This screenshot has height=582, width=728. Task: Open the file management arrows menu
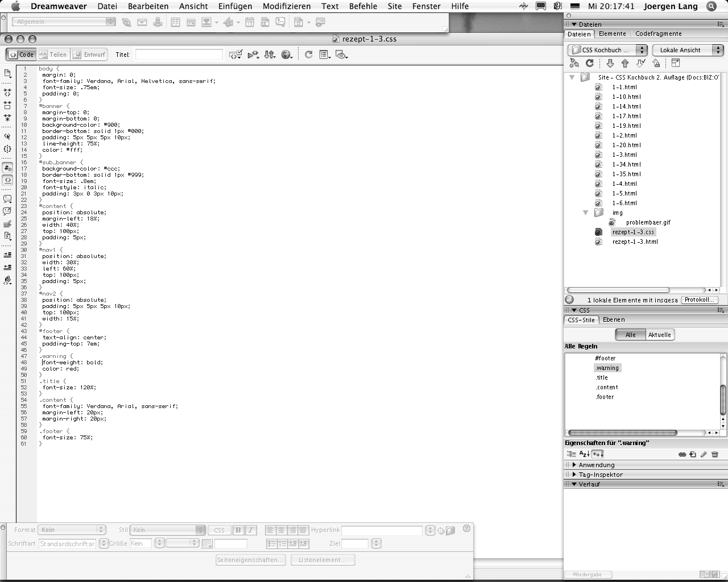coord(270,55)
